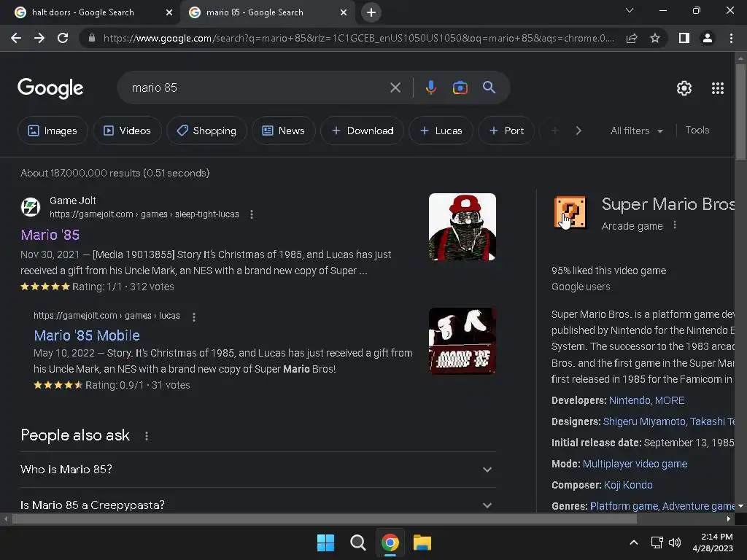The image size is (747, 560).
Task: Filter results by Videos
Action: click(127, 131)
